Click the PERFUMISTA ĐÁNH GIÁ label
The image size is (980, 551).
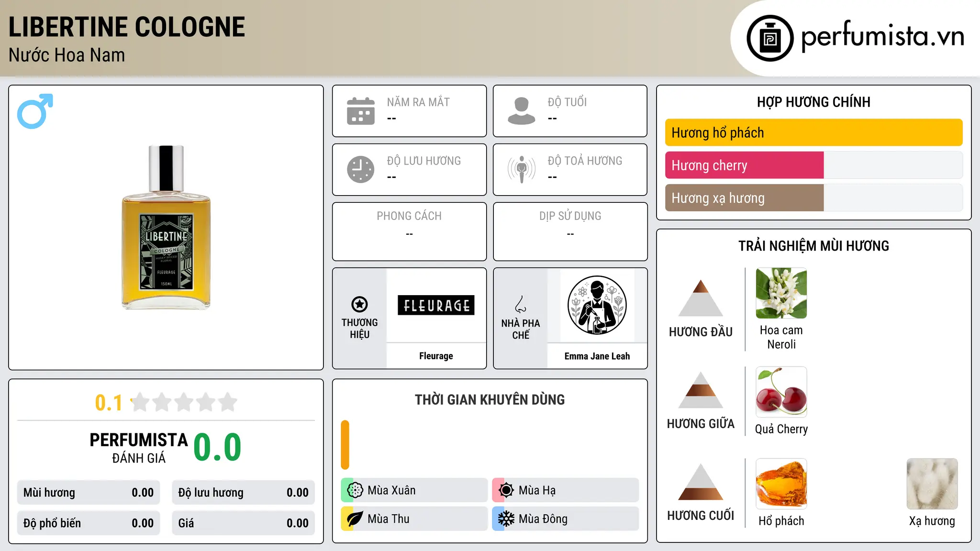[x=139, y=448]
